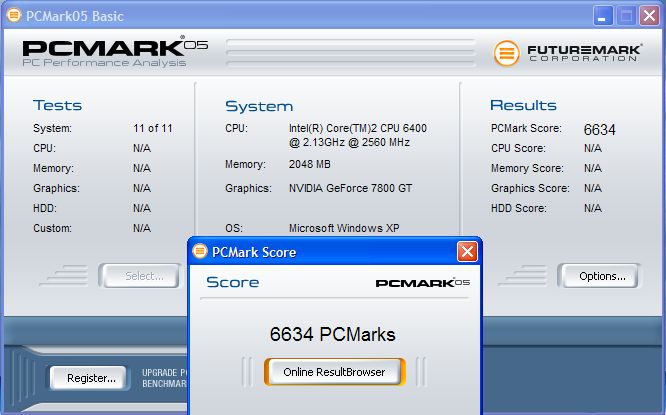Click the Options... button

602,276
